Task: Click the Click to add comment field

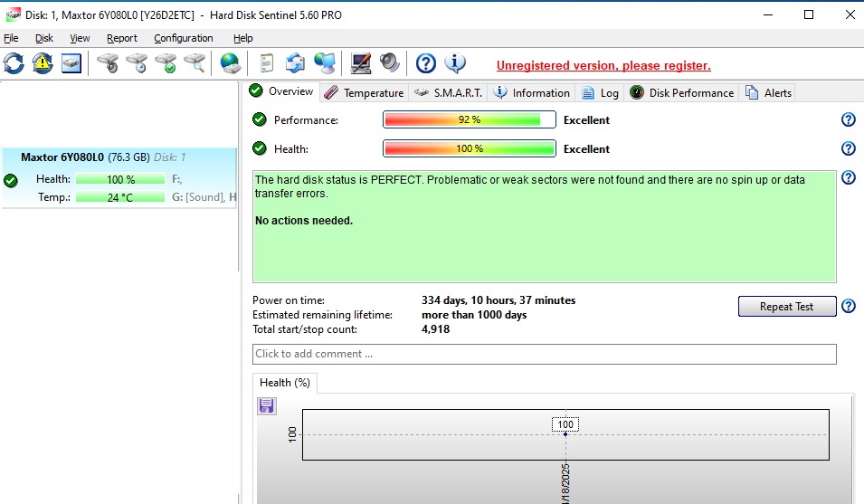Action: point(545,354)
